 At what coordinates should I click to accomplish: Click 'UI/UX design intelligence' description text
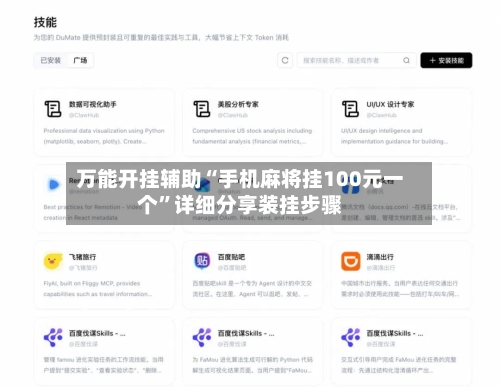(x=394, y=136)
